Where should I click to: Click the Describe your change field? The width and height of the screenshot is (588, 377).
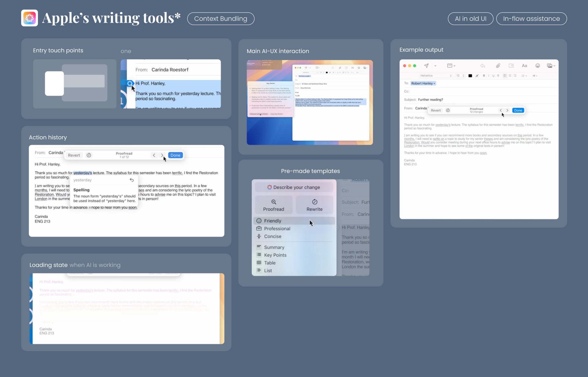[294, 187]
